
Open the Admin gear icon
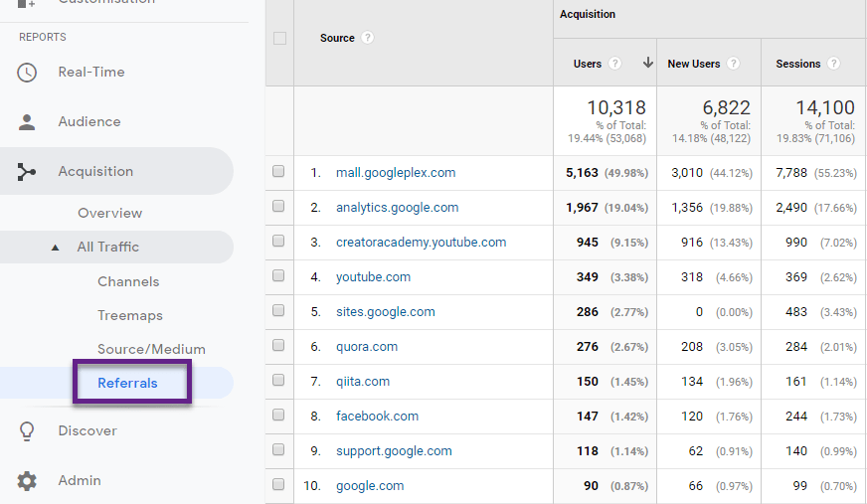pos(27,481)
